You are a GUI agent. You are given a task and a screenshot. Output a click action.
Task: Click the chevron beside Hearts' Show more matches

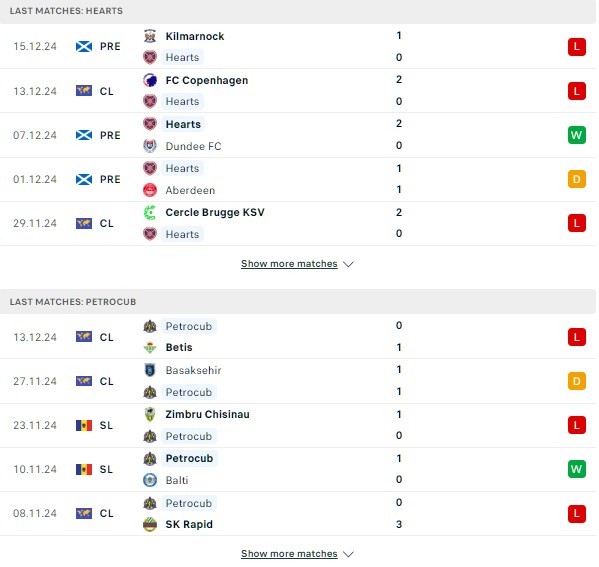(348, 264)
